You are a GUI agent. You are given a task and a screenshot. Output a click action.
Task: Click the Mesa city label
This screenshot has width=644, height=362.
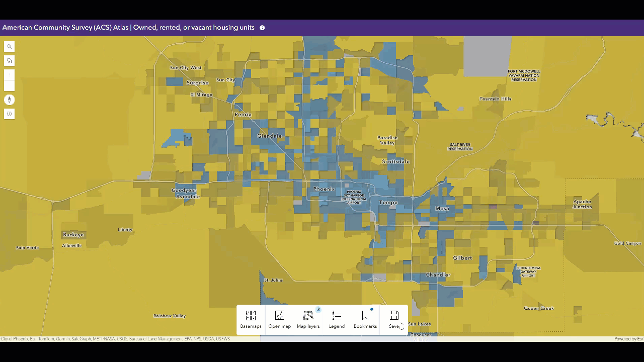click(x=442, y=208)
